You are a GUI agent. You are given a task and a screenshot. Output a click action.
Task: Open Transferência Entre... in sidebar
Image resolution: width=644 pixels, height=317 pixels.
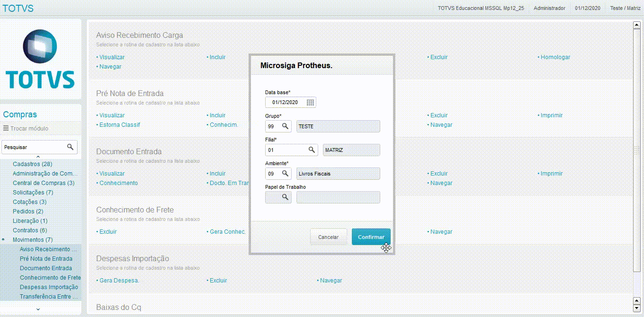click(49, 297)
